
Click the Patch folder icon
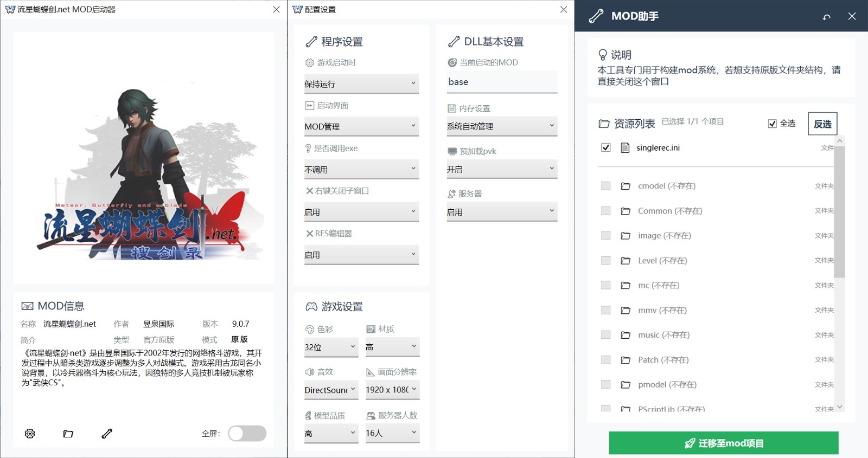[626, 360]
